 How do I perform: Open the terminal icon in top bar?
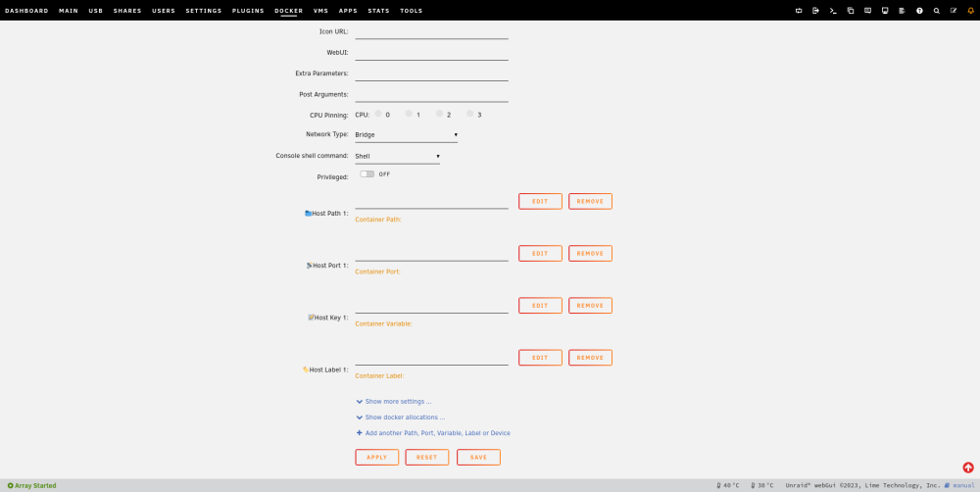coord(833,11)
